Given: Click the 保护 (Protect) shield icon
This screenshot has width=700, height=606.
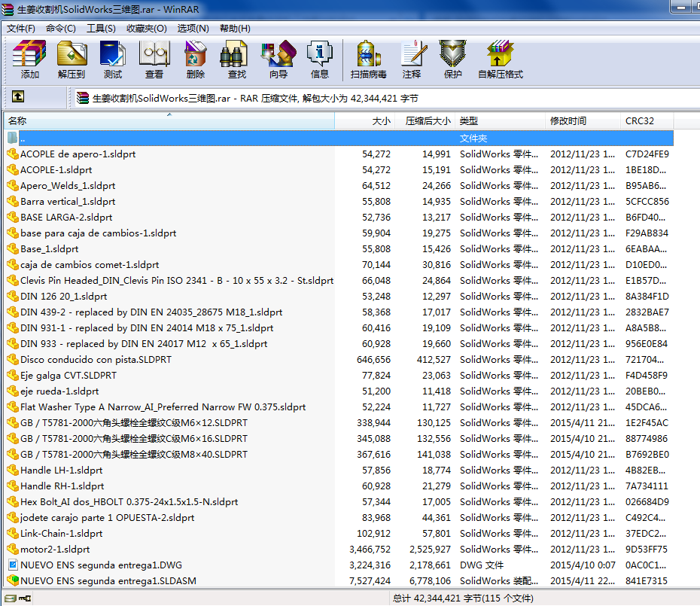Looking at the screenshot, I should tap(452, 59).
